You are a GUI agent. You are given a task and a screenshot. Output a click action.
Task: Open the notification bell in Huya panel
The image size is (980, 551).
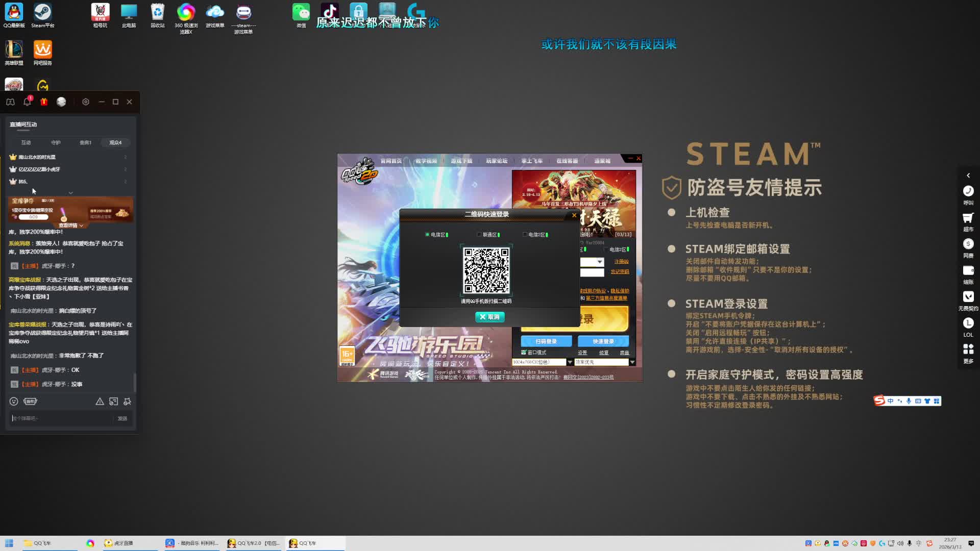[27, 102]
